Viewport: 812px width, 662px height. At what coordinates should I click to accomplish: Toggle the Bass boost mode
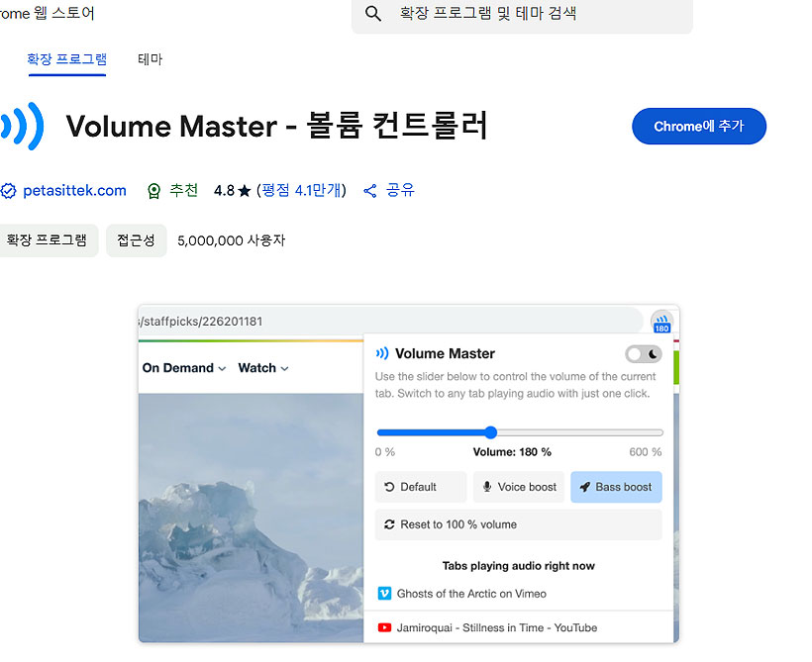(616, 487)
